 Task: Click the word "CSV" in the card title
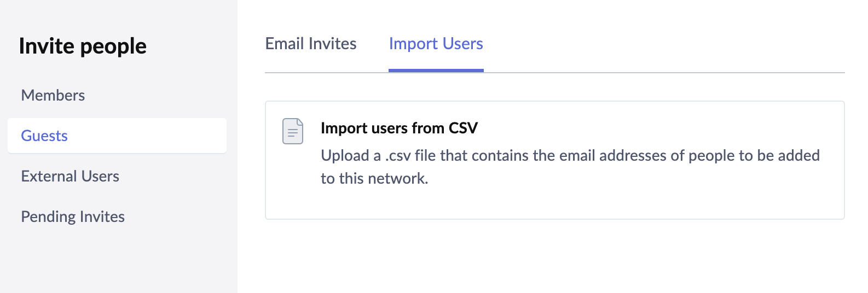[x=463, y=128]
